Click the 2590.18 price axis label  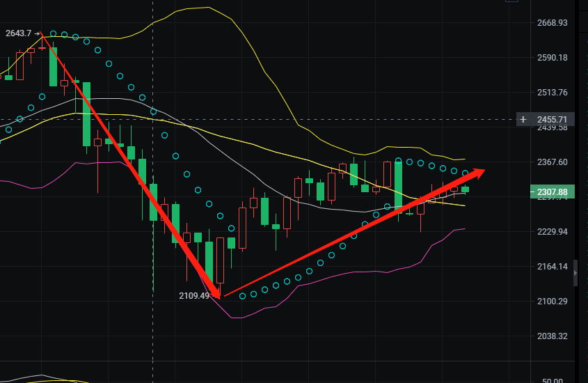[x=552, y=58]
